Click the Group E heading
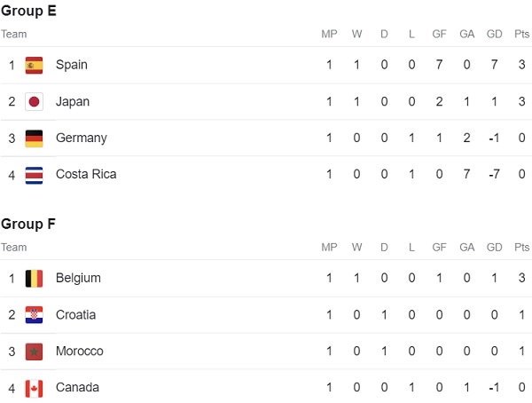Screen dimensions: 532x403 pos(28,11)
